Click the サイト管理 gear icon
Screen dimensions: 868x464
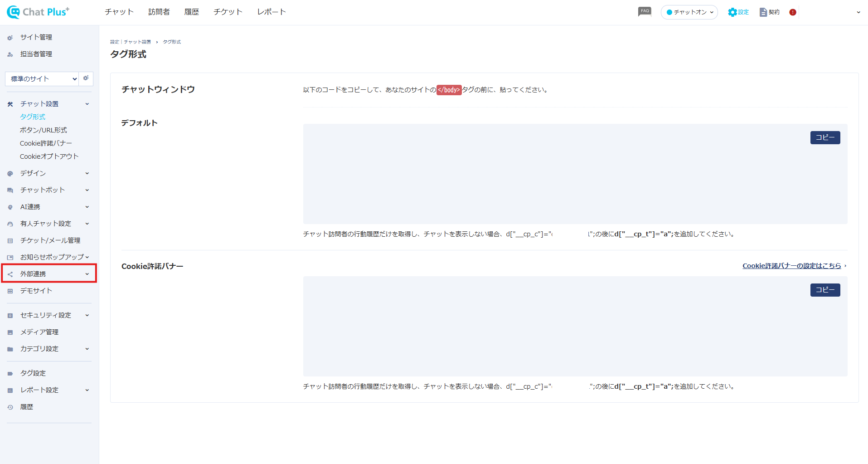pos(10,38)
